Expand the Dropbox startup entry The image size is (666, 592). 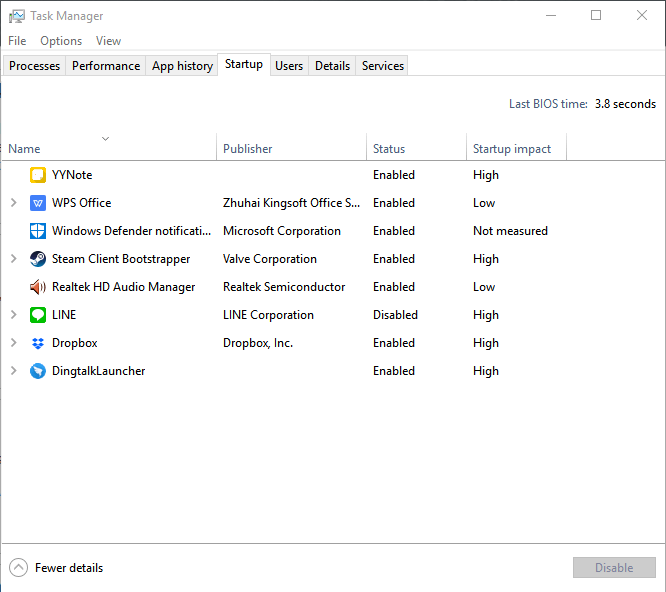(x=14, y=343)
